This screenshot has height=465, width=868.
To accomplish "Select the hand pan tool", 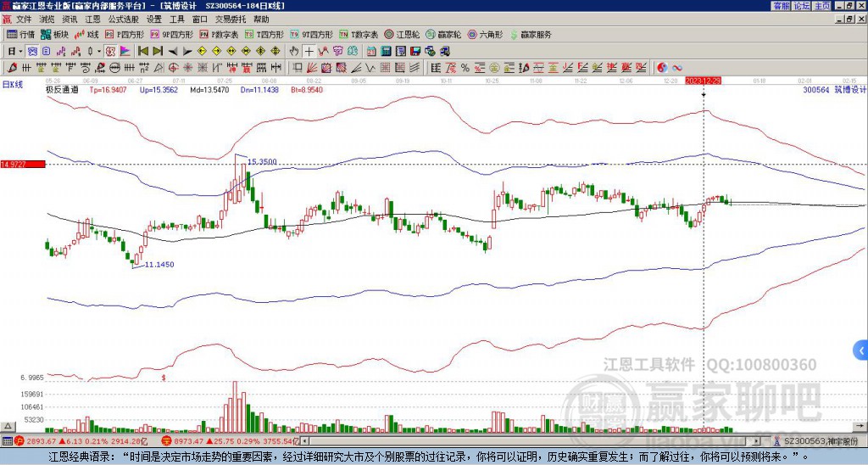I will (294, 52).
